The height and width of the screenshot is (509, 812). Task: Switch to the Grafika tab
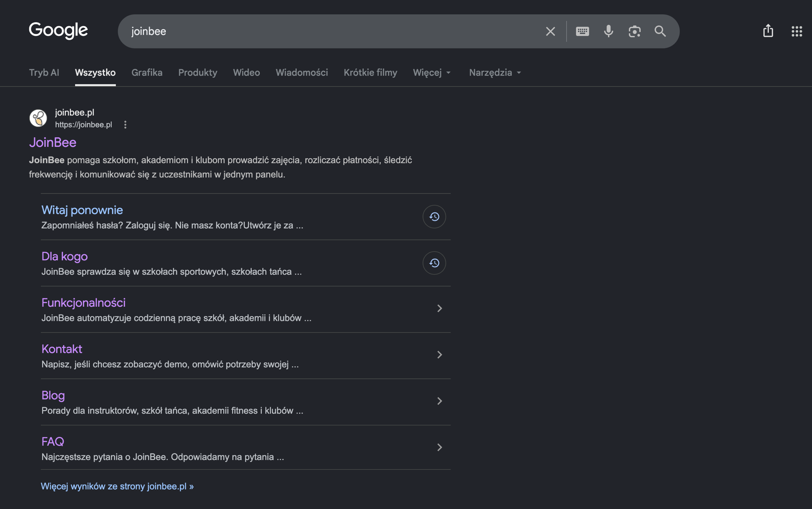tap(147, 73)
